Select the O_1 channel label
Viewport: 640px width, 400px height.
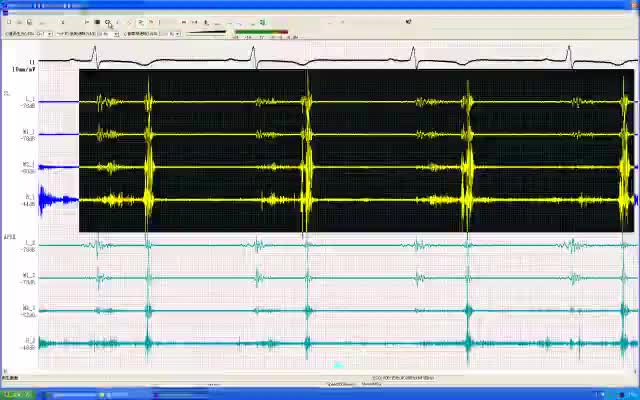[x=29, y=198]
